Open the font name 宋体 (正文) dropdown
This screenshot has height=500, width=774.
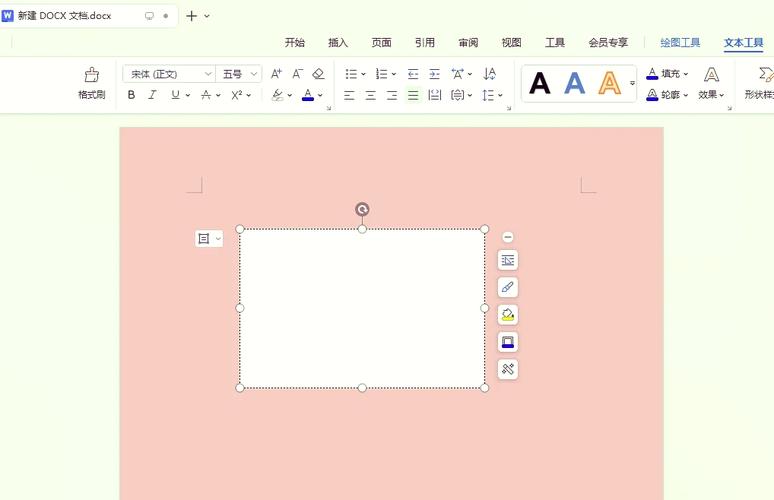coord(208,74)
